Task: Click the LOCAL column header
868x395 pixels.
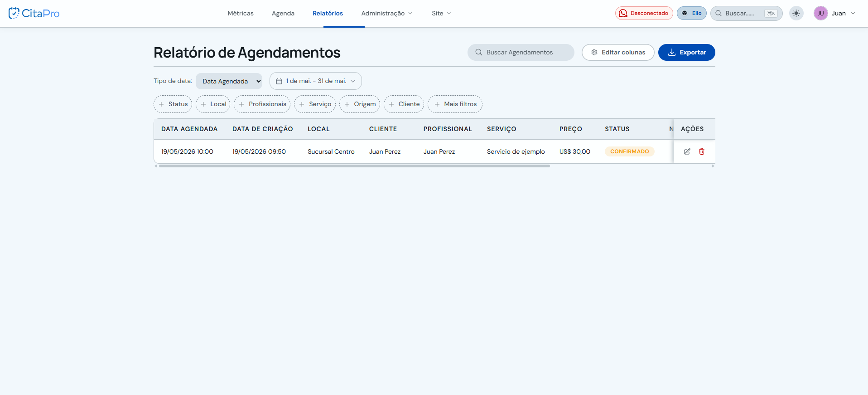Action: click(x=318, y=129)
